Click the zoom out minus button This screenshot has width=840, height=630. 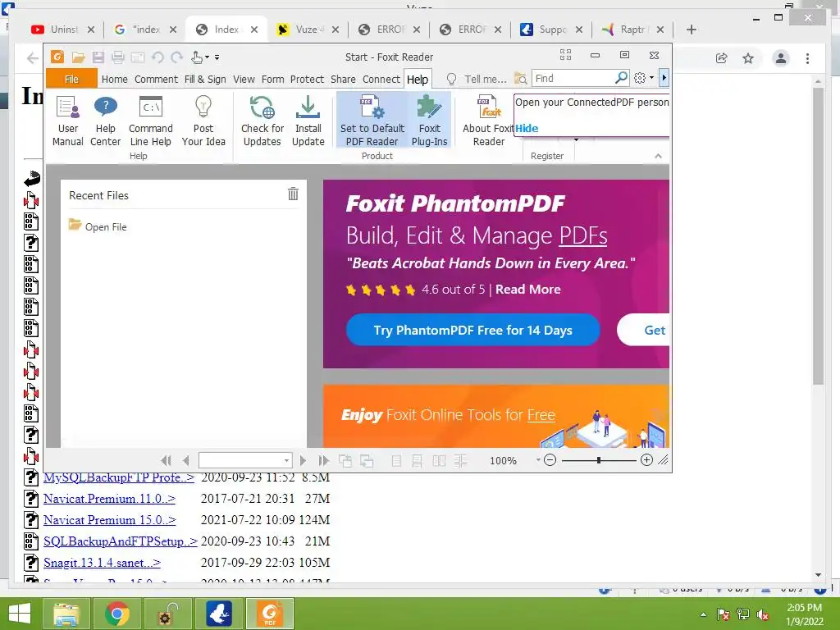550,460
